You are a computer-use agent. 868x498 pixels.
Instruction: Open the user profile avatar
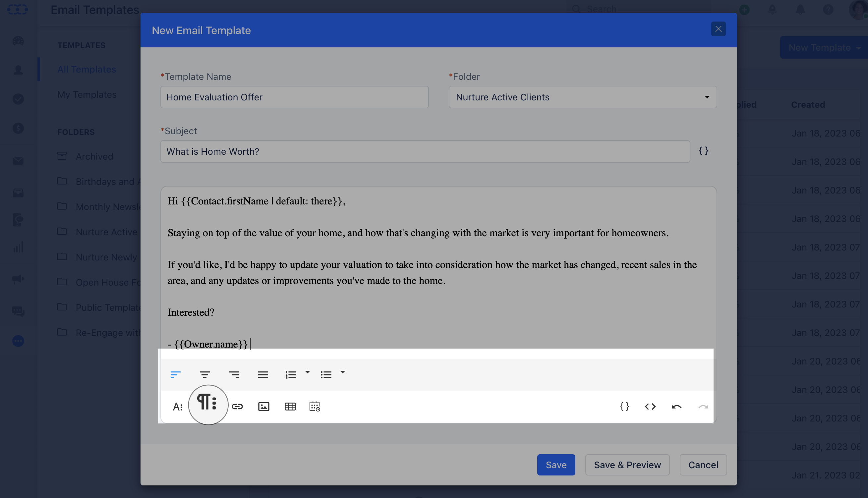tap(858, 10)
